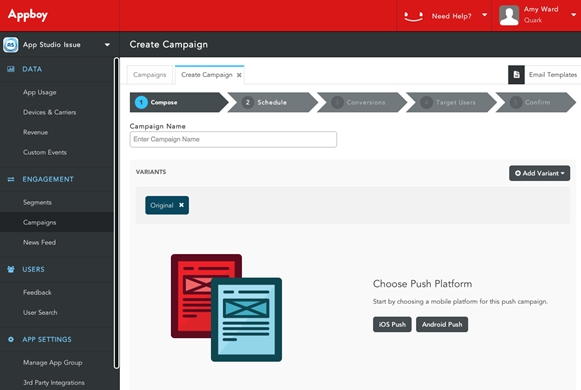Remove the Original variant with its X

181,205
